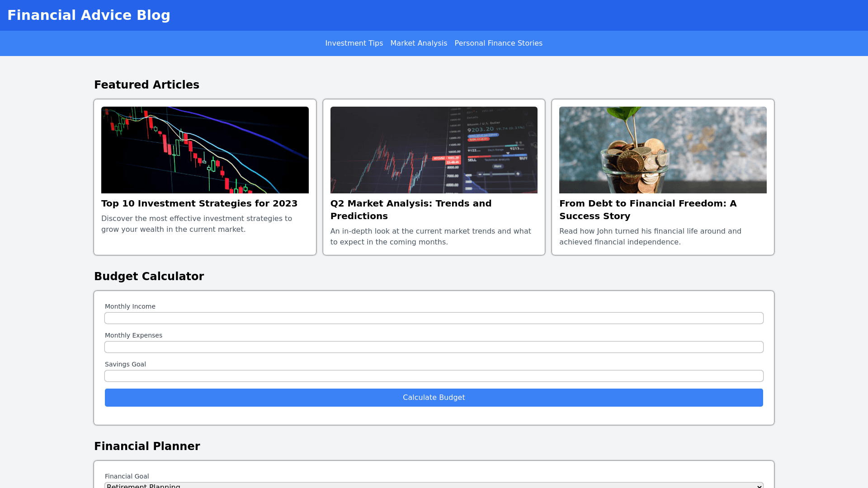Screen dimensions: 868x488
Task: Open Personal Finance Stories link
Action: tap(498, 43)
